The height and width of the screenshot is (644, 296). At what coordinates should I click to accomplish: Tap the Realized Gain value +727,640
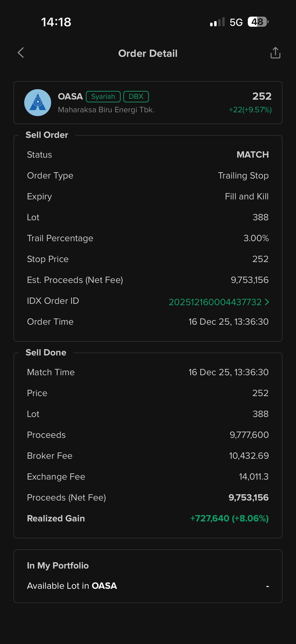click(229, 518)
